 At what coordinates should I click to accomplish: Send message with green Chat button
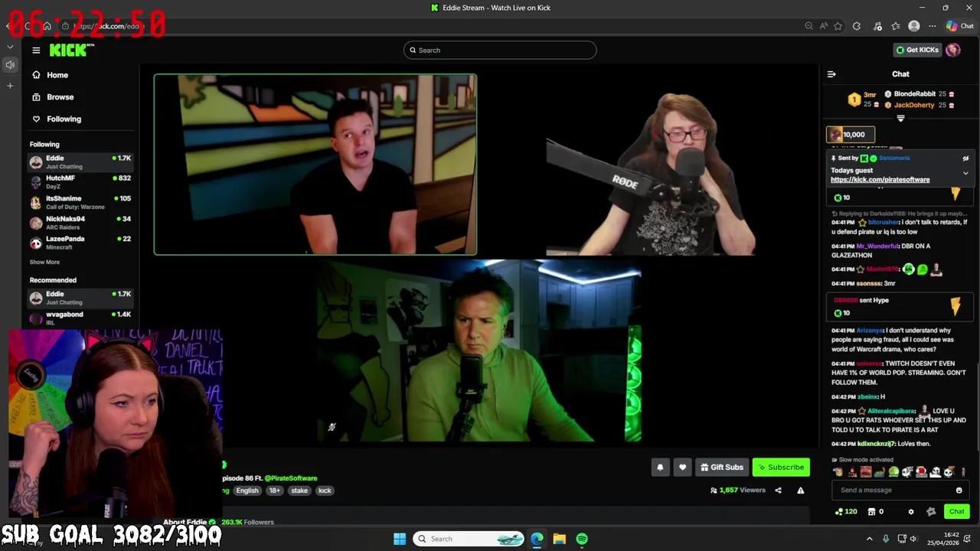[x=957, y=512]
